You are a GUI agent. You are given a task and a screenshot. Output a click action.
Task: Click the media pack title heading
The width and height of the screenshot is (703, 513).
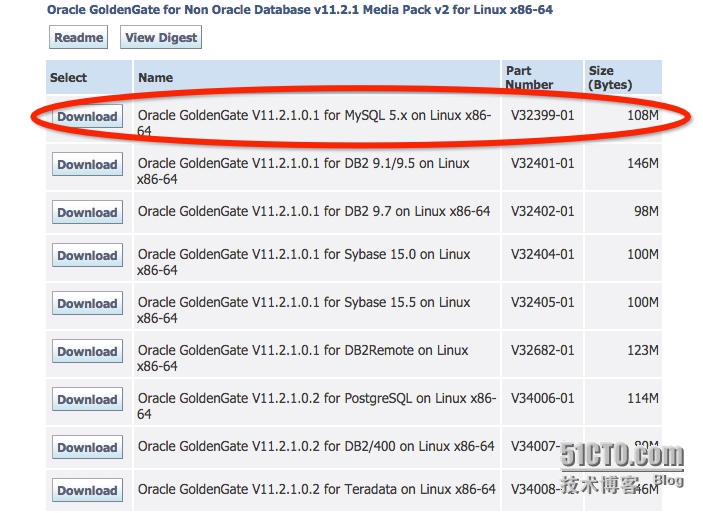click(x=300, y=9)
